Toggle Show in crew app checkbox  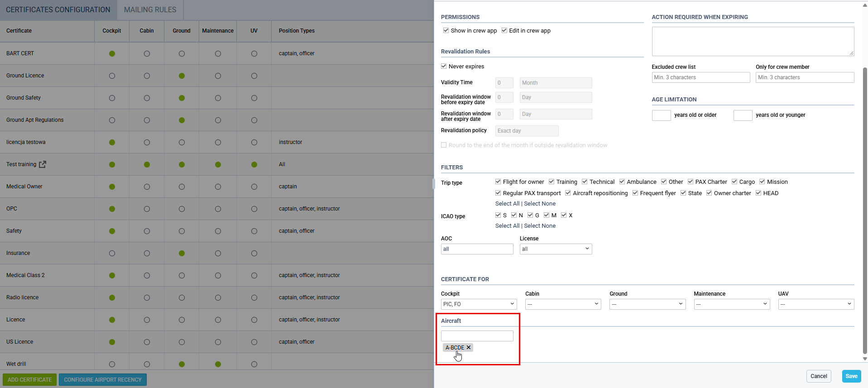[x=446, y=30]
